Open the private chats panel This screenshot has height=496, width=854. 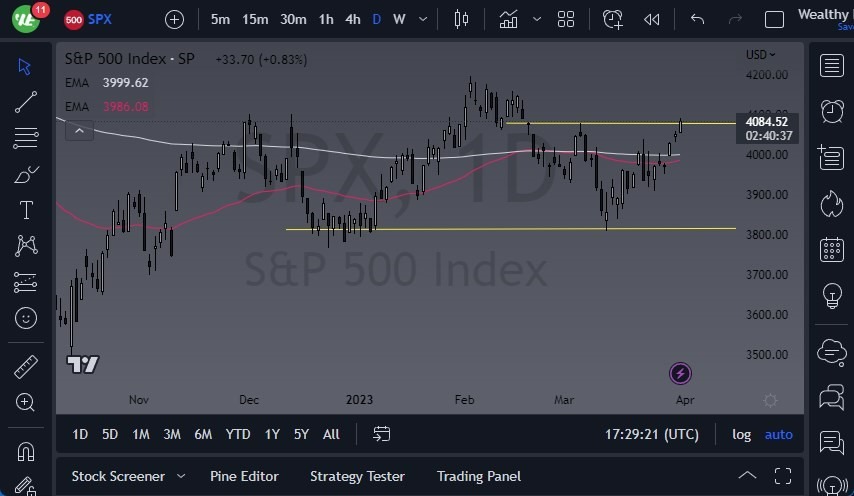point(832,396)
